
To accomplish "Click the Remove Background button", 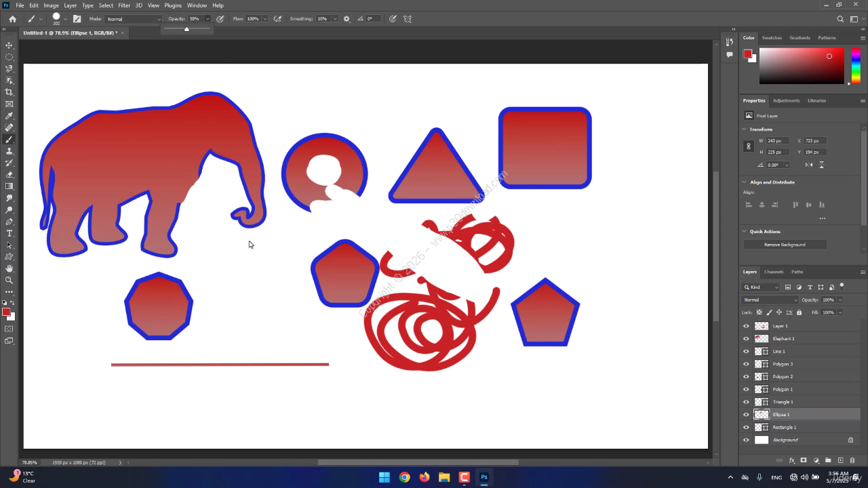I will coord(785,245).
